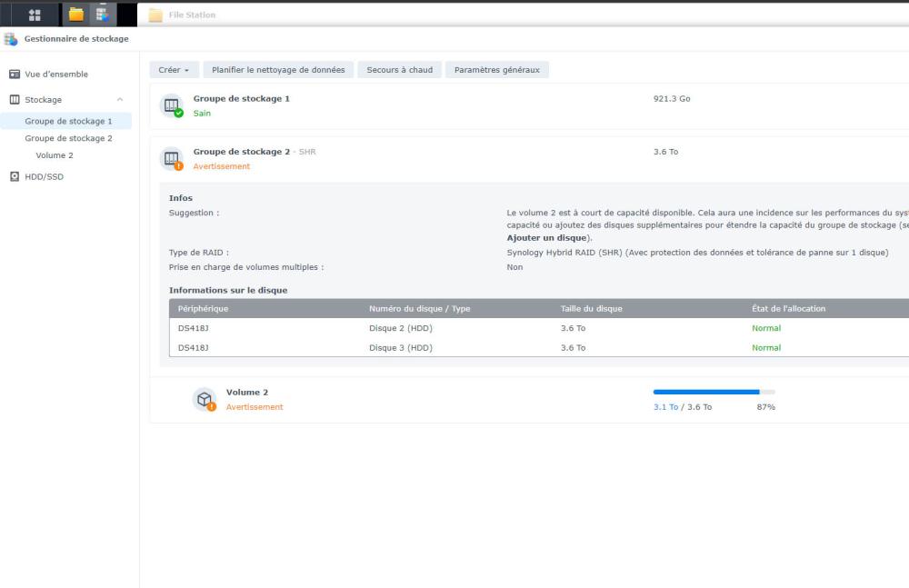
Task: Open the Créer dropdown menu
Action: [173, 70]
